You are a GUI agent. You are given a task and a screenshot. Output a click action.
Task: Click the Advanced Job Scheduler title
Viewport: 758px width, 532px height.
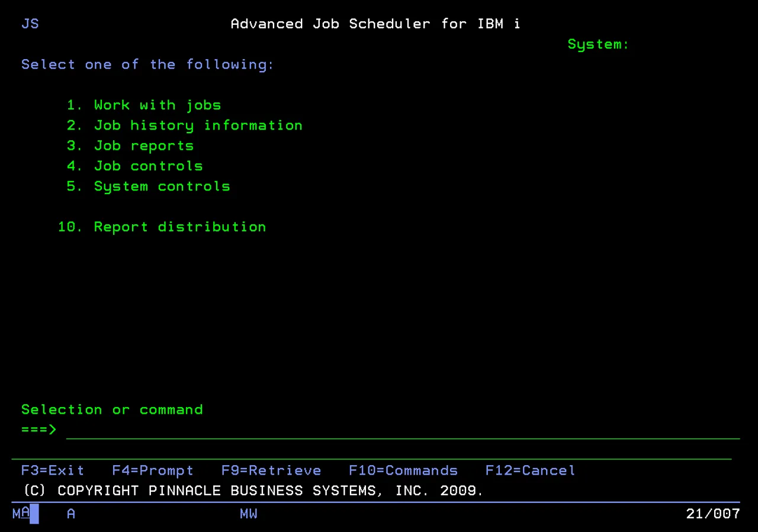[375, 24]
